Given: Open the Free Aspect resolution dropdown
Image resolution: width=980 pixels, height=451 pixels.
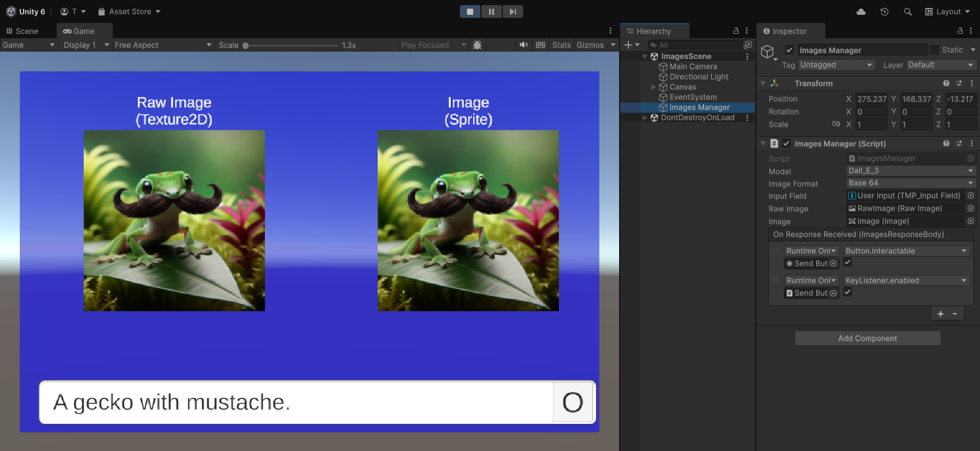Looking at the screenshot, I should coord(163,45).
